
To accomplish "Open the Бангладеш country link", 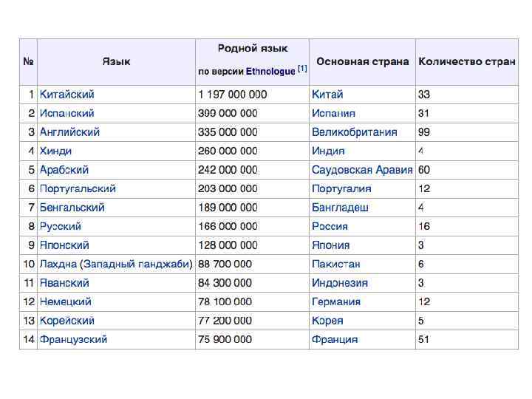I will point(340,208).
